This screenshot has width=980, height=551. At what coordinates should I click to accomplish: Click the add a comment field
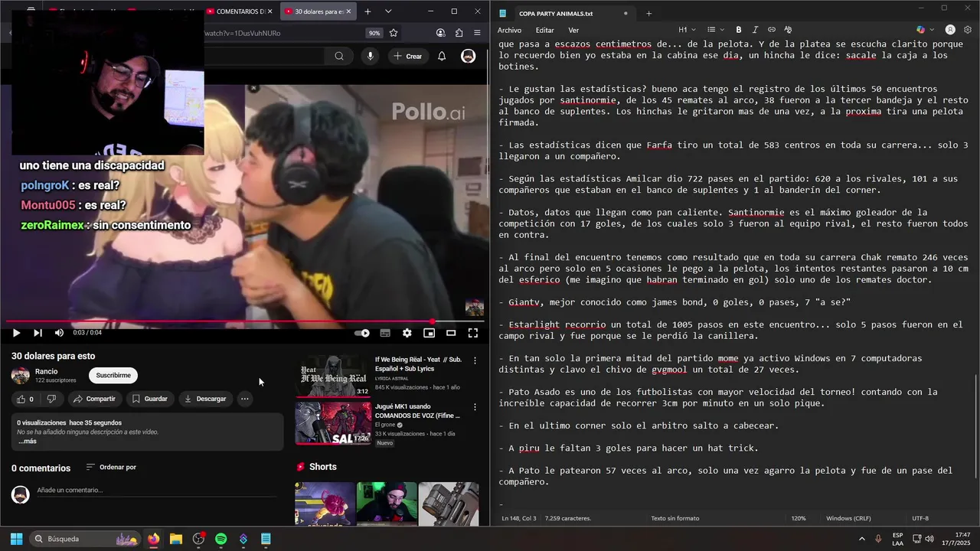[157, 491]
